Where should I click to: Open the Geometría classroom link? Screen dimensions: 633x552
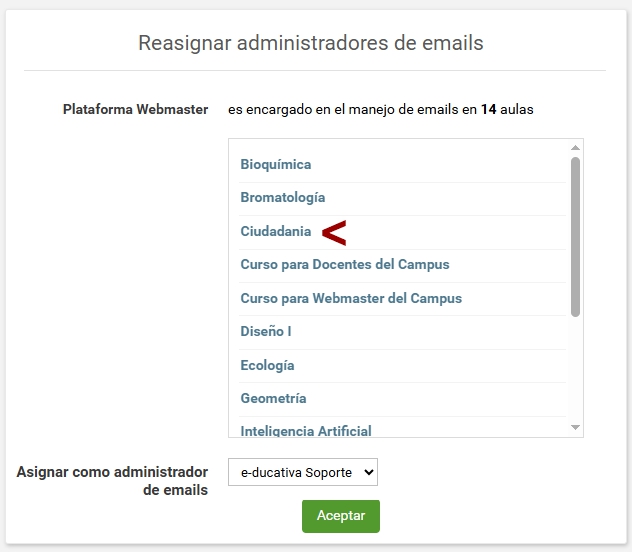click(x=273, y=399)
